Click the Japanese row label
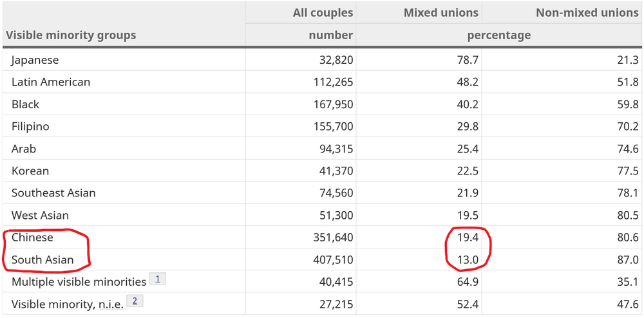This screenshot has width=644, height=318. [35, 61]
